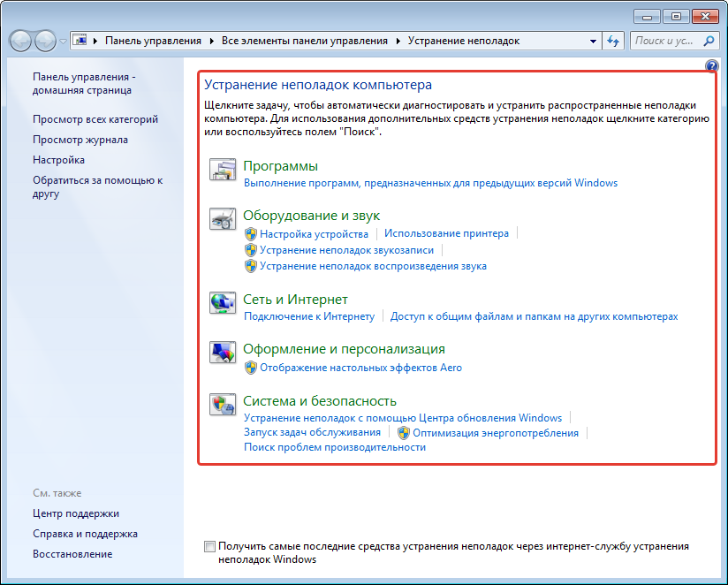Expand arrow after Панель управления breadcrumb

pyautogui.click(x=212, y=41)
